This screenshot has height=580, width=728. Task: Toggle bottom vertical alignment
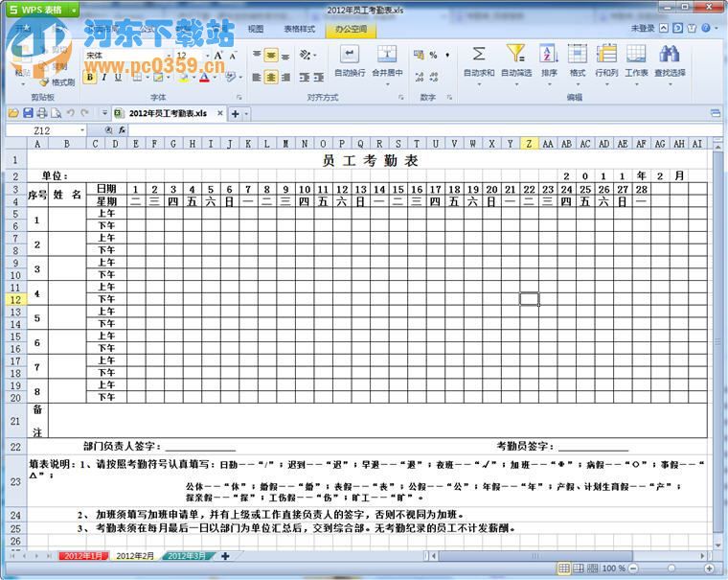point(285,56)
